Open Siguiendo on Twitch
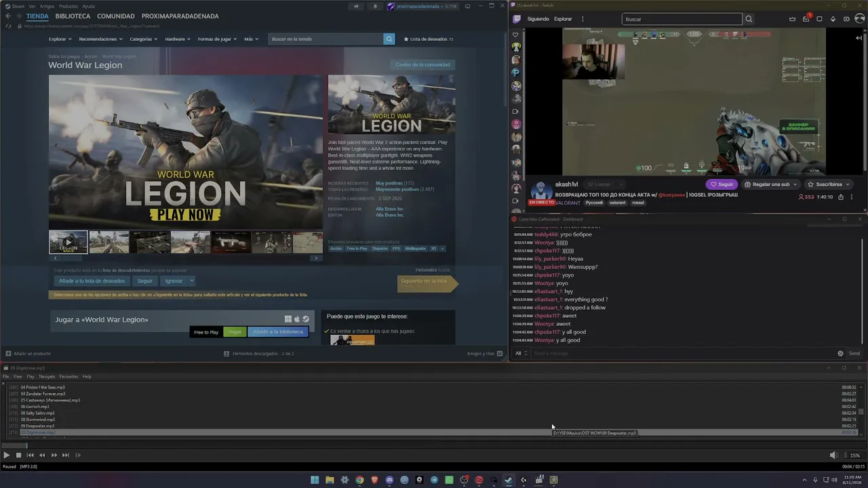This screenshot has width=868, height=488. (x=538, y=19)
